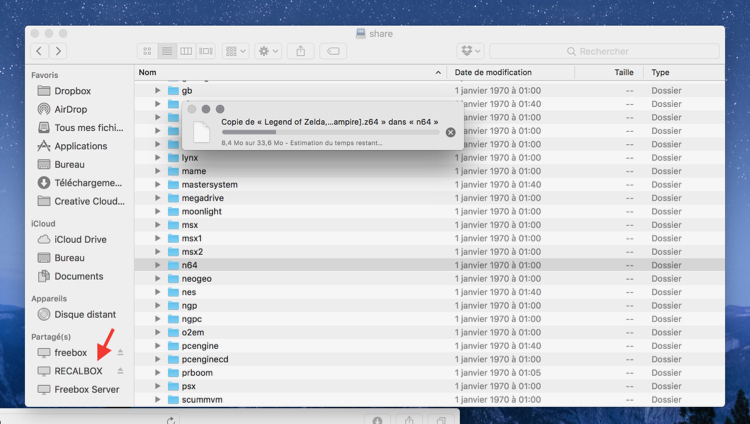Expand the gb folder

(x=157, y=90)
